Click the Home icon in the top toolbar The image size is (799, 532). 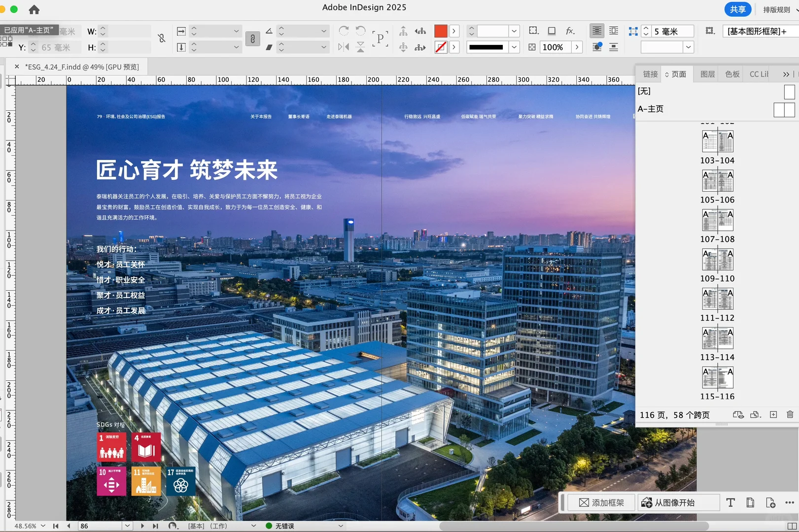(x=34, y=9)
